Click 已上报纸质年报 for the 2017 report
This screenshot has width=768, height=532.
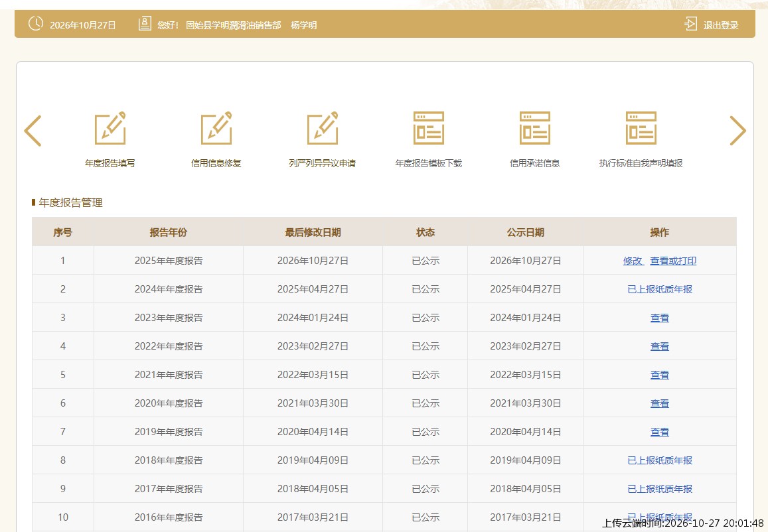660,488
